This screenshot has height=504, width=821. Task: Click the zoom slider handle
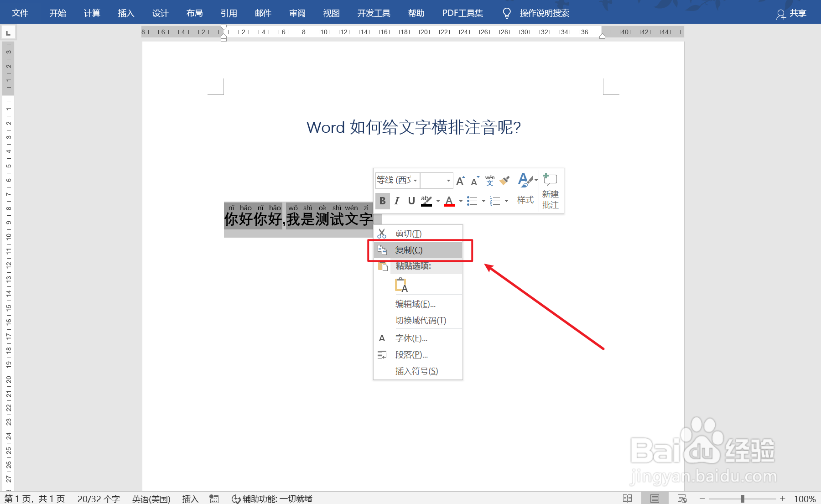tap(743, 499)
